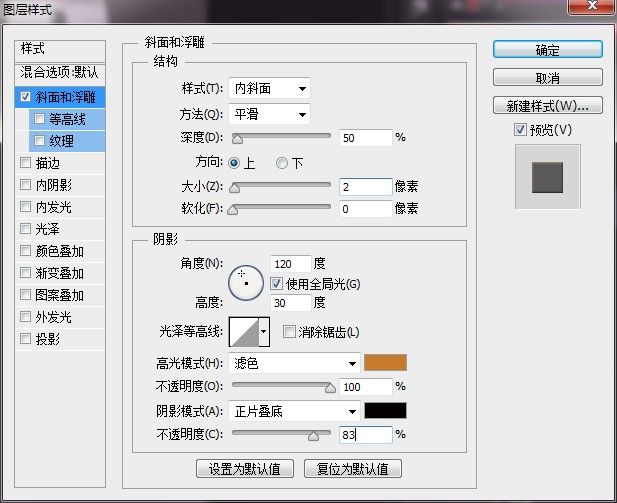Click the 软化 value field showing 0
The width and height of the screenshot is (617, 503).
[x=366, y=209]
